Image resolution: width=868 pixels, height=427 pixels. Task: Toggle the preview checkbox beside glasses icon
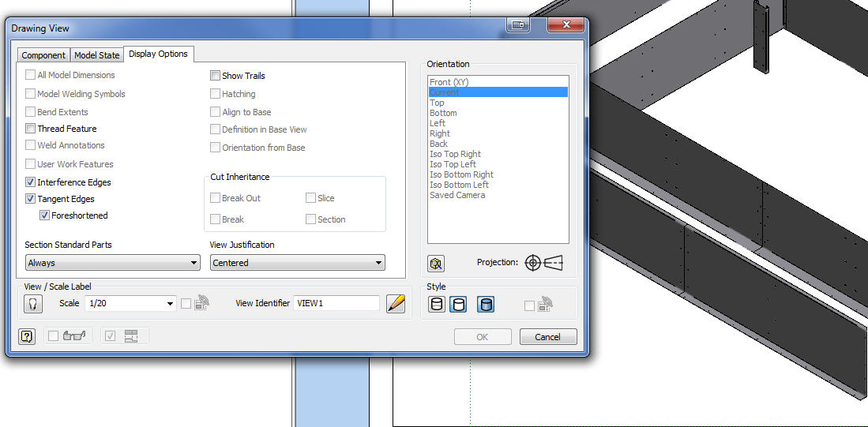(53, 335)
